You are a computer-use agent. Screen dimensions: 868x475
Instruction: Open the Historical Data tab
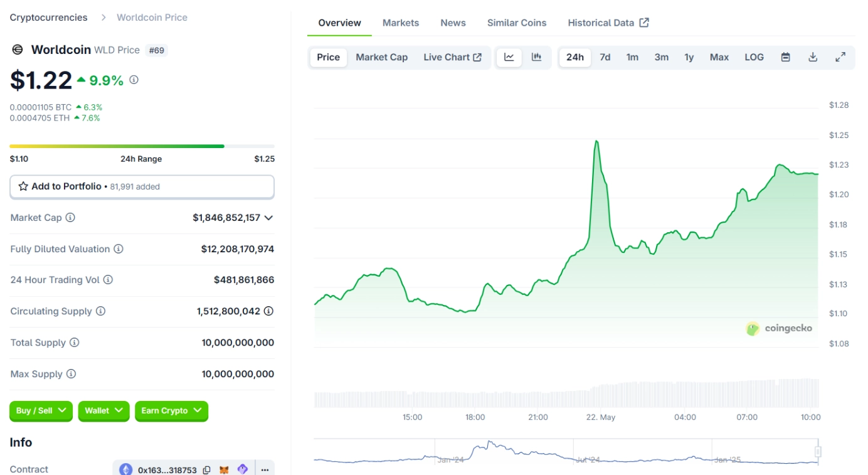pyautogui.click(x=608, y=23)
